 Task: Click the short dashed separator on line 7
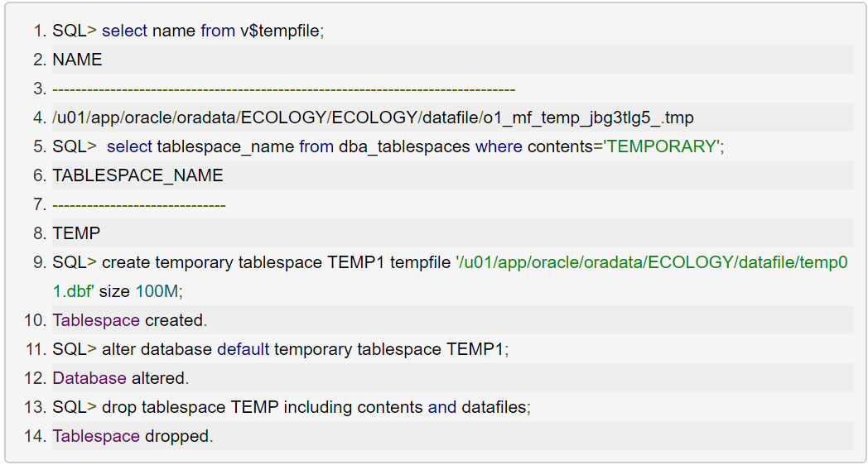click(138, 204)
